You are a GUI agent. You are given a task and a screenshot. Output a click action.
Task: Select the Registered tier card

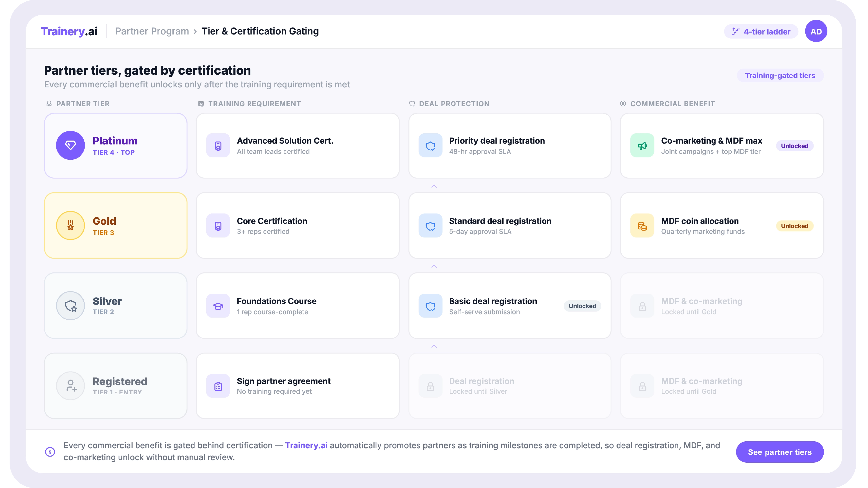[116, 386]
